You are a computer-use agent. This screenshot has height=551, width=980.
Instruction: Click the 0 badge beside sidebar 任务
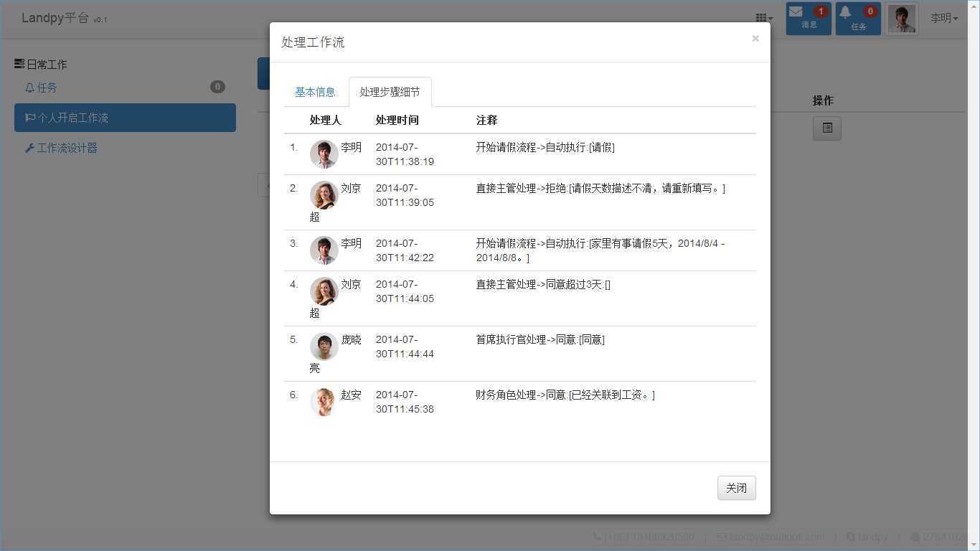(x=217, y=87)
